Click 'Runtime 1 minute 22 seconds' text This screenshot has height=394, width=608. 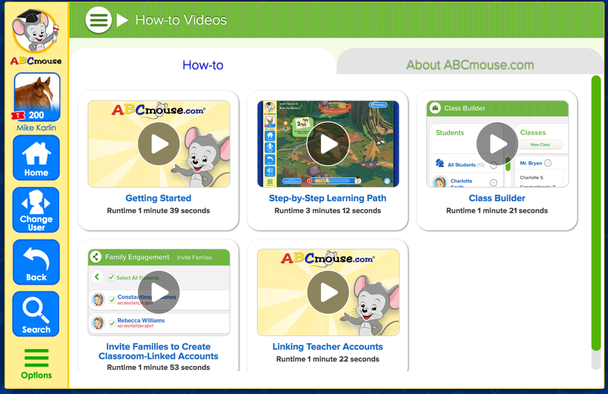pyautogui.click(x=328, y=359)
